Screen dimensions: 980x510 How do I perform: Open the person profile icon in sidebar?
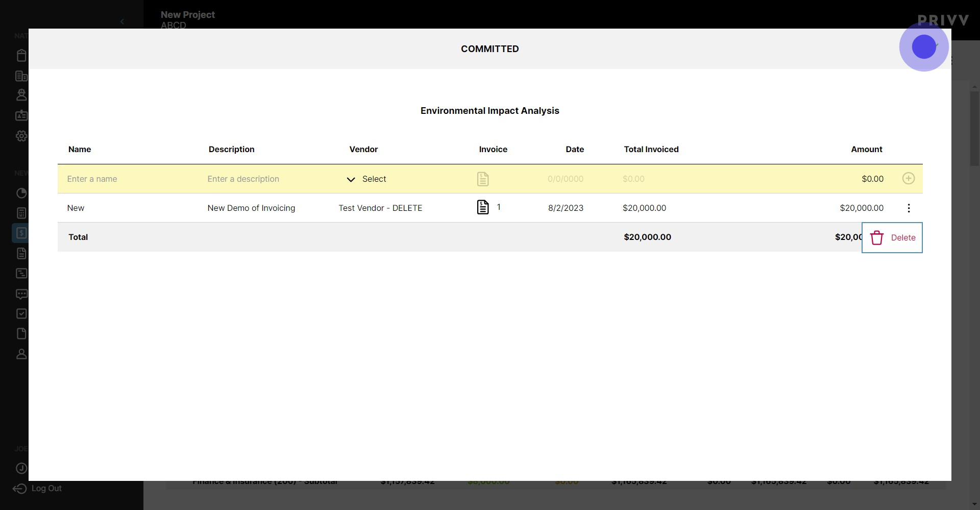pos(21,354)
